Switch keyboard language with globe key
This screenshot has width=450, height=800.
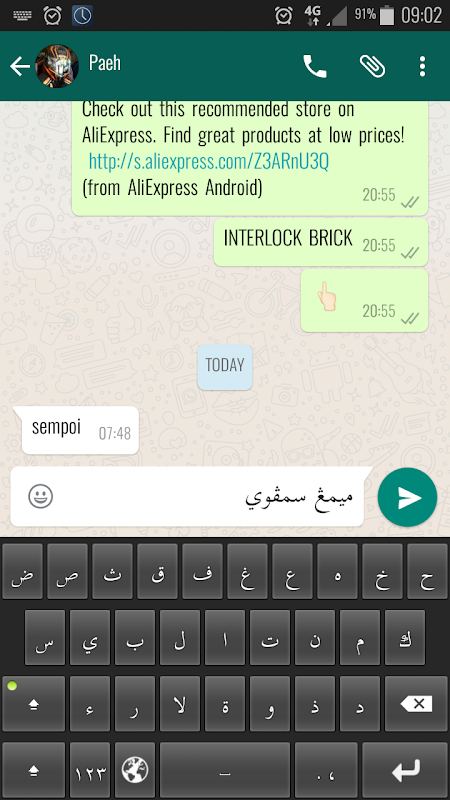[x=135, y=769]
